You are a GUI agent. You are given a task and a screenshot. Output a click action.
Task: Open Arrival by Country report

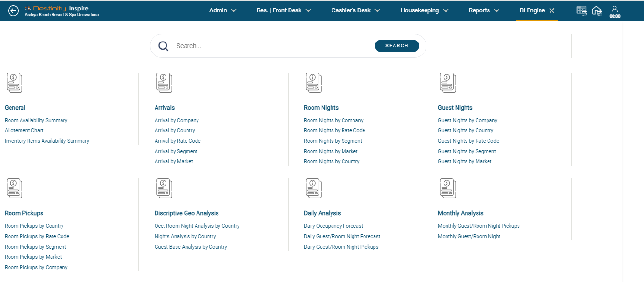pyautogui.click(x=175, y=130)
